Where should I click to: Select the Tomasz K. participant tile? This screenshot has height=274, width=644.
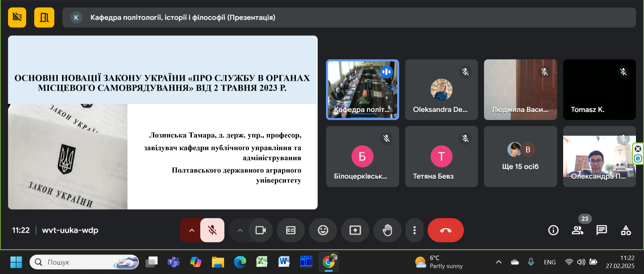(x=599, y=90)
